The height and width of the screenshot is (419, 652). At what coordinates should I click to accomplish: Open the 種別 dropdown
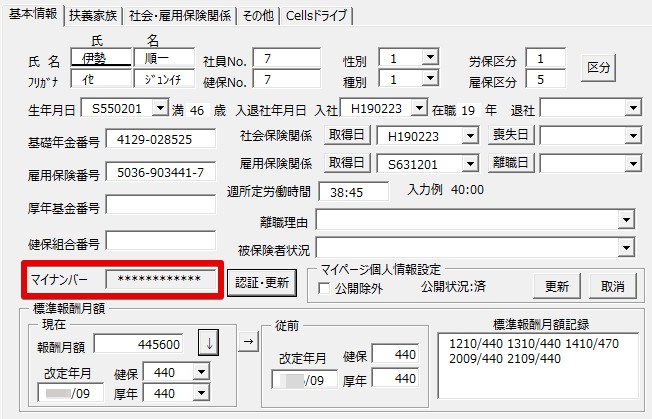click(x=430, y=78)
